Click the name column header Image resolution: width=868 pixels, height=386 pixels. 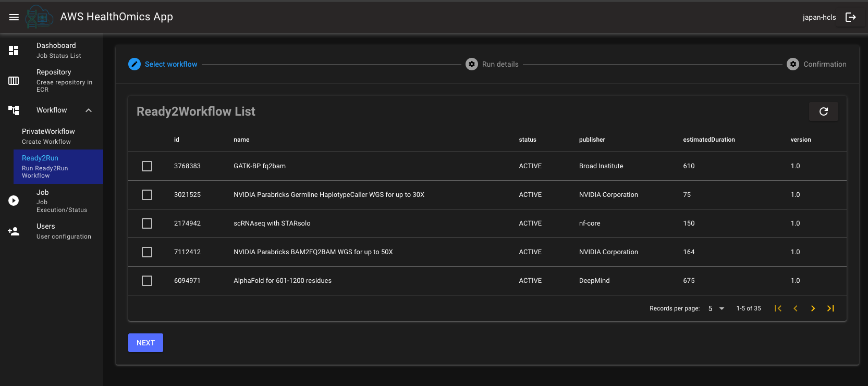tap(241, 140)
